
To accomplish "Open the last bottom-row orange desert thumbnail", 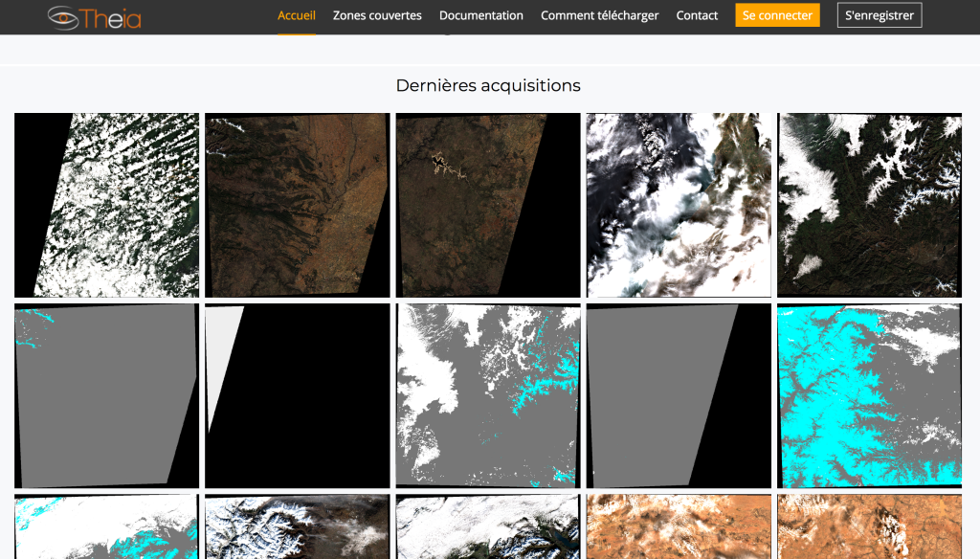I will pyautogui.click(x=869, y=526).
